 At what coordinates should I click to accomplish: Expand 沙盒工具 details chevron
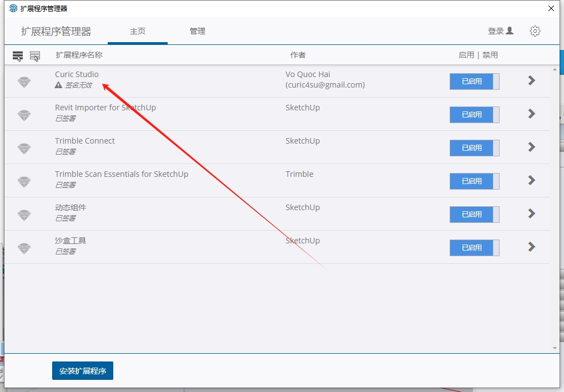click(532, 247)
